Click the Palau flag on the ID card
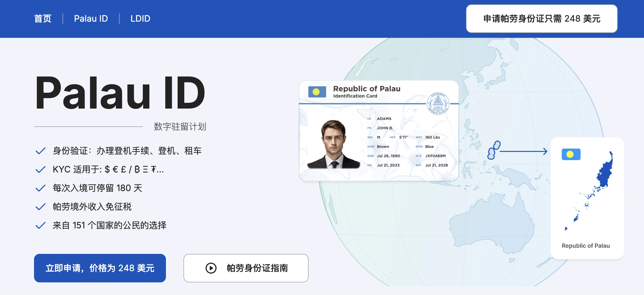Screen dimensions: 644x295 pyautogui.click(x=317, y=92)
